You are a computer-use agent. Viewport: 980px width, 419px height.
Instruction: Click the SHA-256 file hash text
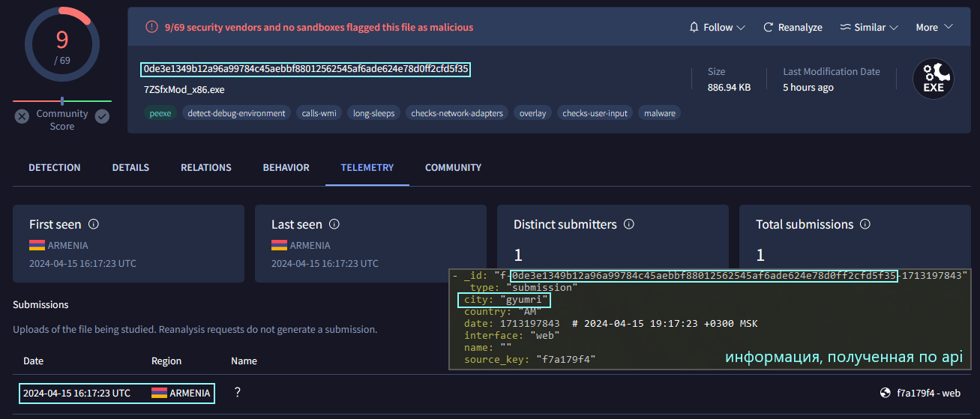click(306, 69)
